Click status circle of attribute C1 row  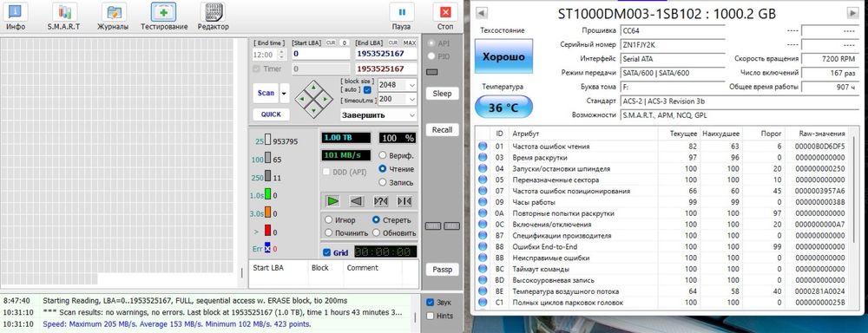click(483, 302)
